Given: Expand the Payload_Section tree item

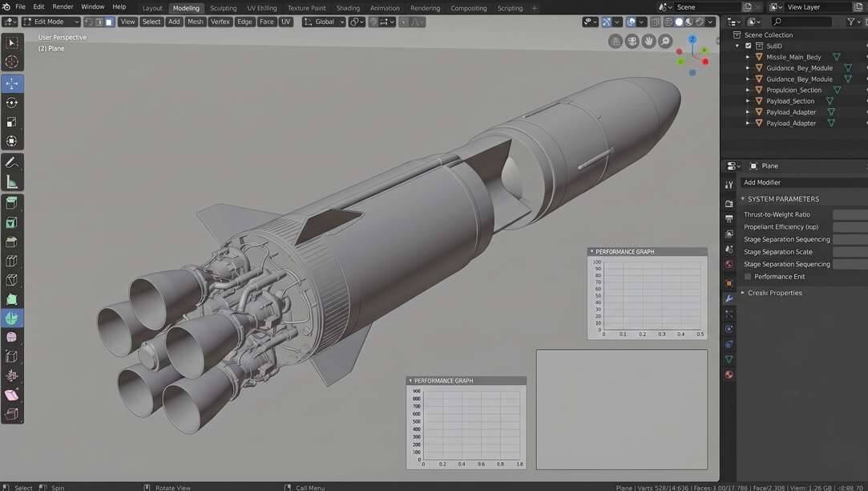Looking at the screenshot, I should click(x=748, y=101).
